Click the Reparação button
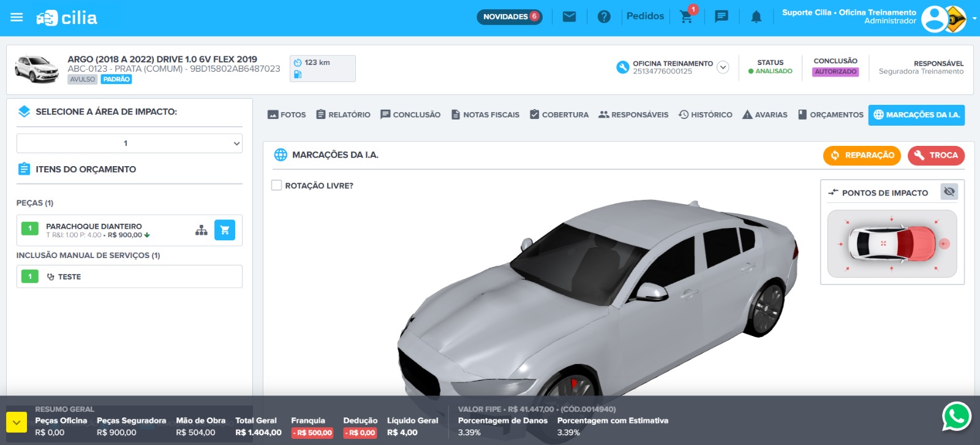 (862, 156)
